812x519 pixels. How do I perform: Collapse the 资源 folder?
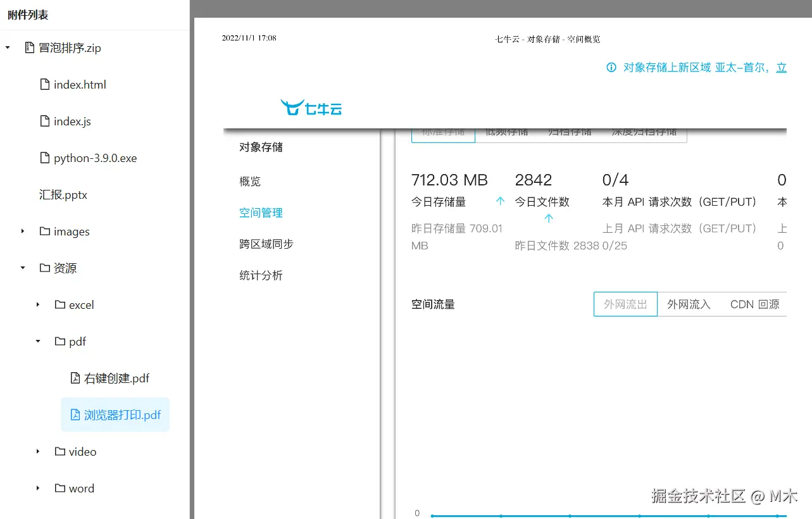tap(23, 268)
